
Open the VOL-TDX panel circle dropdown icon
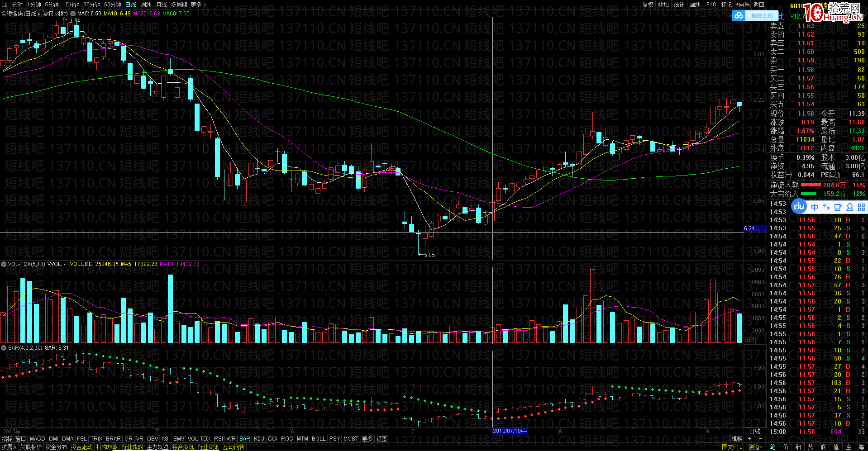(4, 264)
